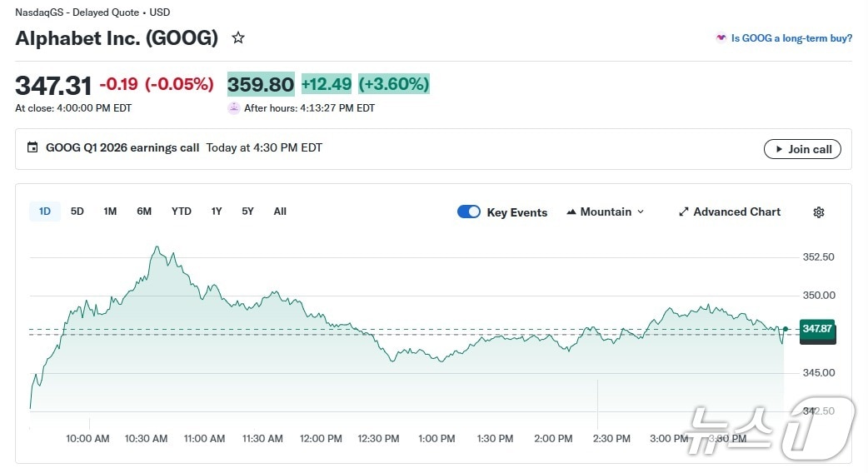Switch the chart to the 5Y range

point(247,212)
